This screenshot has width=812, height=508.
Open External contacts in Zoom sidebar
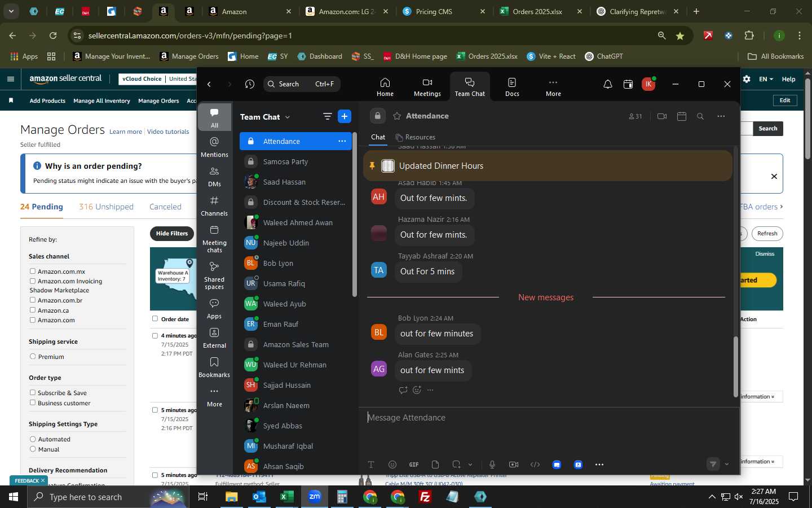pyautogui.click(x=214, y=338)
